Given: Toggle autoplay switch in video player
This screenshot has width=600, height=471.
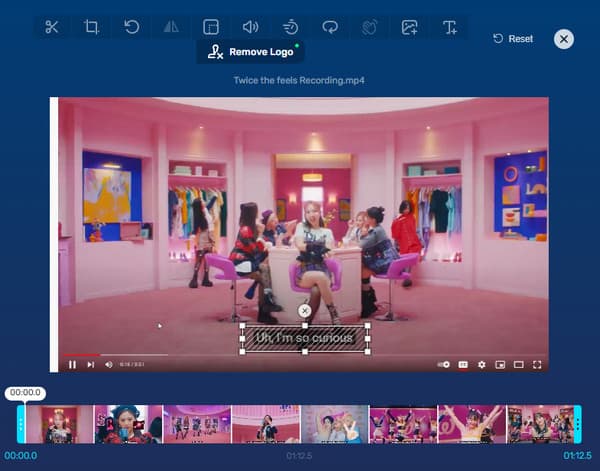Looking at the screenshot, I should pos(443,365).
